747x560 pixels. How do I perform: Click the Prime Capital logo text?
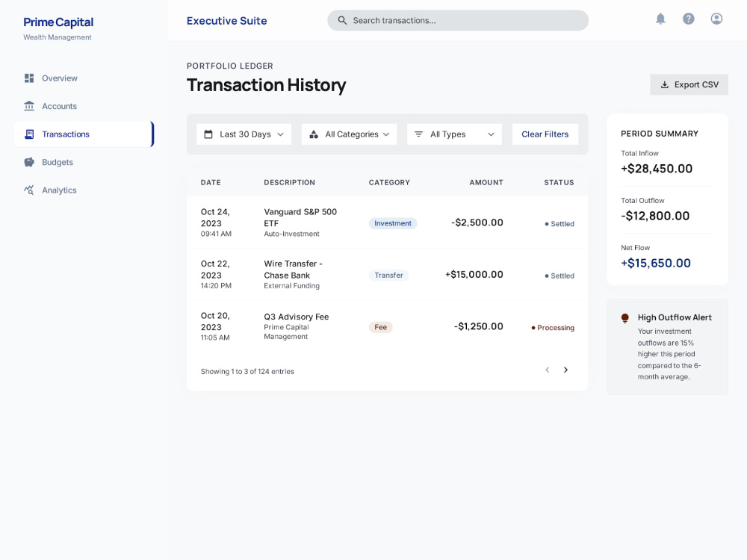click(x=58, y=22)
